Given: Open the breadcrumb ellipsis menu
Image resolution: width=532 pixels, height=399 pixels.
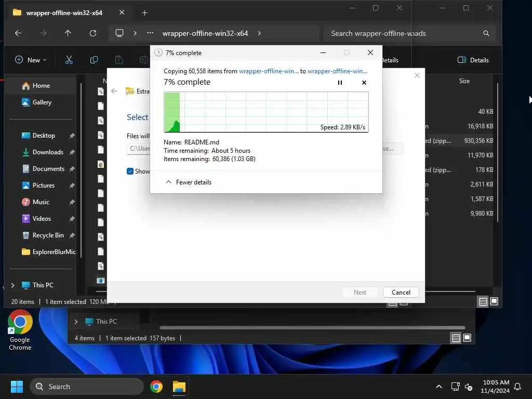Looking at the screenshot, I should click(150, 33).
